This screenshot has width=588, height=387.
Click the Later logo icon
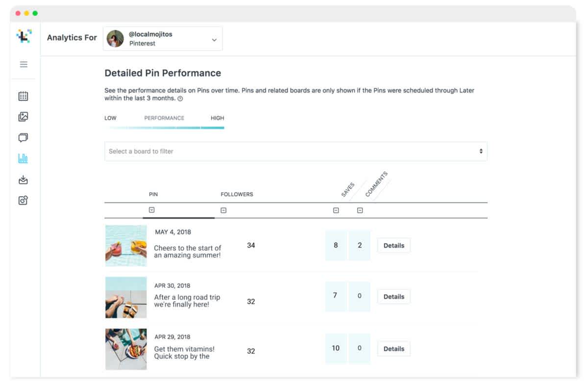tap(24, 37)
